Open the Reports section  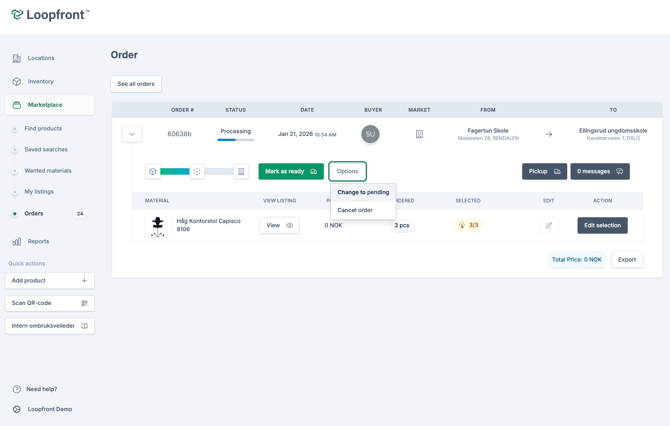[x=38, y=241]
